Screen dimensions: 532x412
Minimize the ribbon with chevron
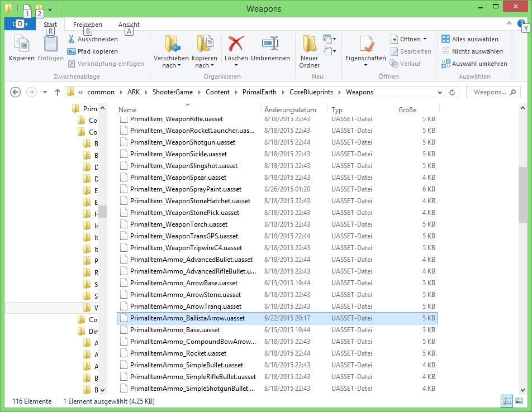pos(509,23)
